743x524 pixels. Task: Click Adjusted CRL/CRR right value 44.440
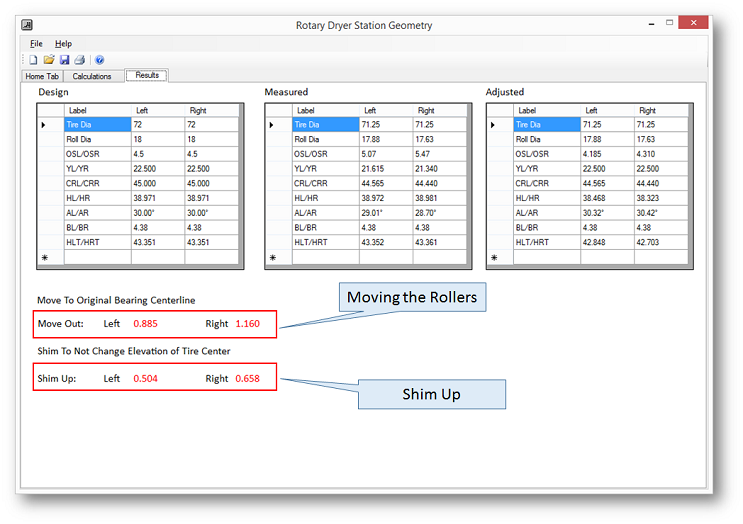pyautogui.click(x=661, y=183)
